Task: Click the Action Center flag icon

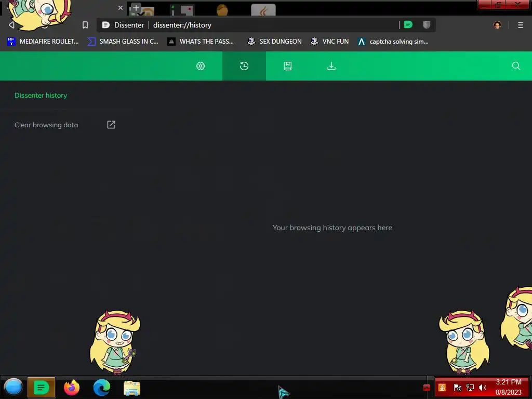Action: point(457,388)
